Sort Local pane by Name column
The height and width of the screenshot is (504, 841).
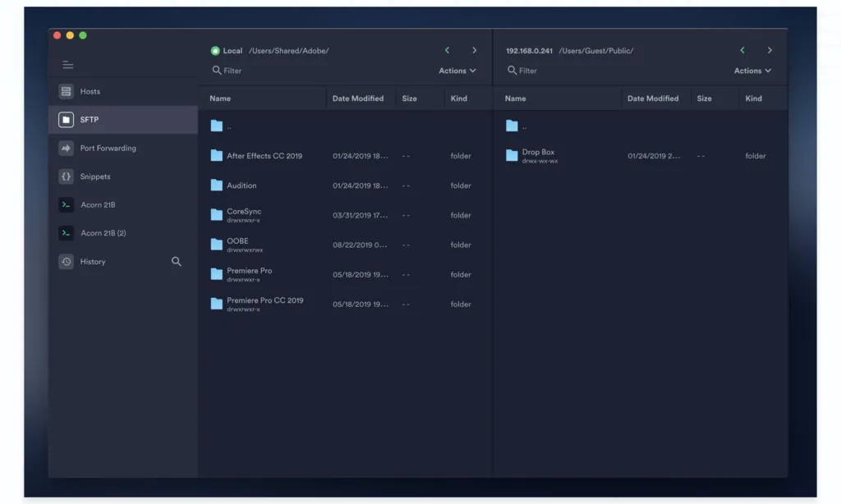pyautogui.click(x=220, y=99)
